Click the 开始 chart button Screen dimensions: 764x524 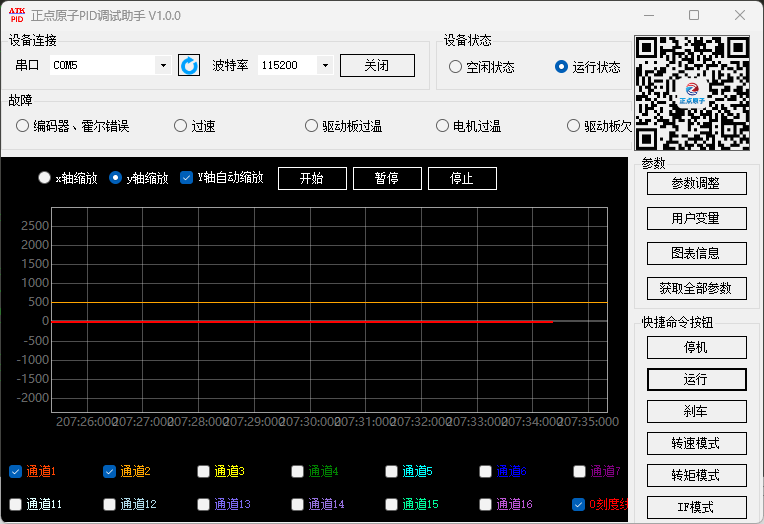(x=312, y=178)
